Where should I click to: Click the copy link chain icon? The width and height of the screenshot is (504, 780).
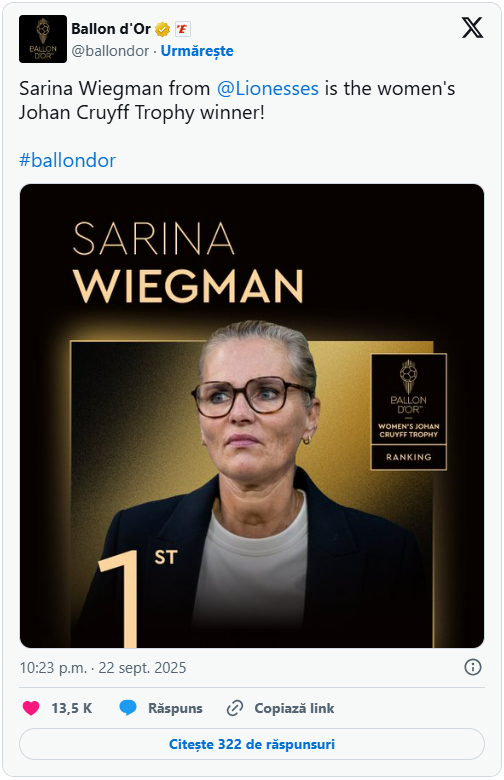234,708
